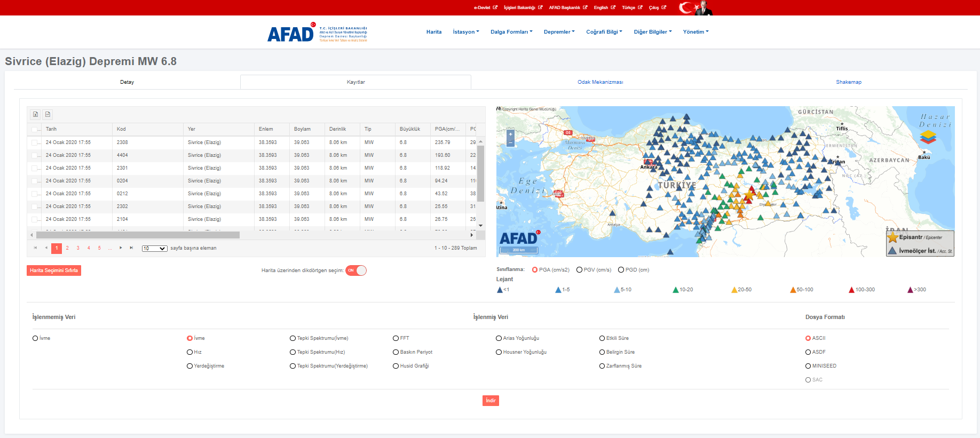Click the yellow 20-50 legend triangle

tap(734, 290)
